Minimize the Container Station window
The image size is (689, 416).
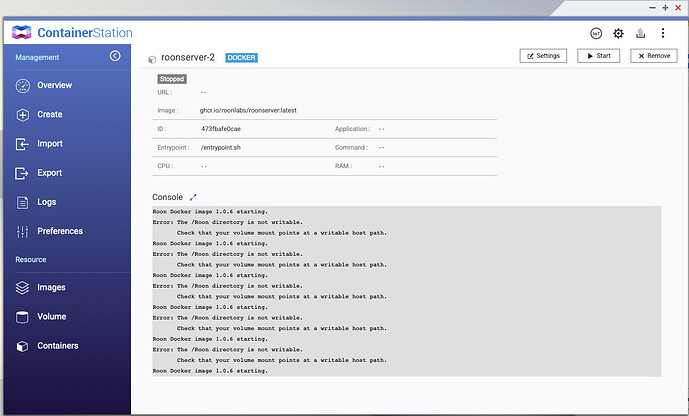[652, 8]
